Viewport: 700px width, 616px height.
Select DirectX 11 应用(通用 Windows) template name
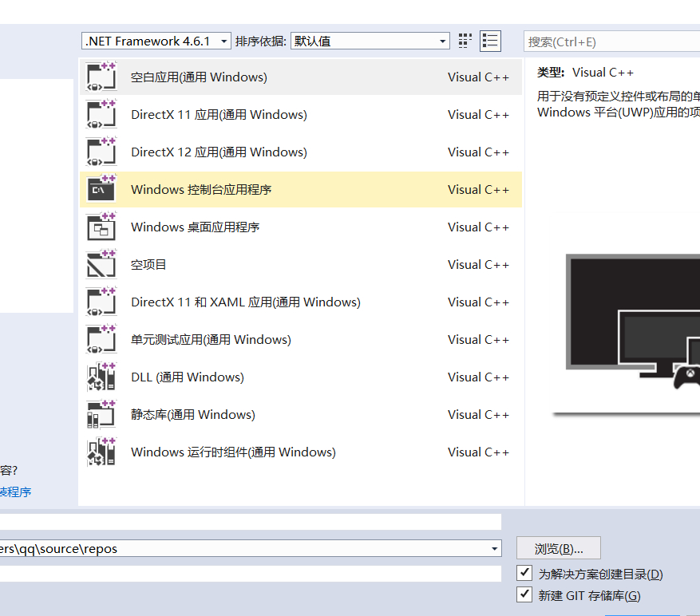(x=219, y=115)
